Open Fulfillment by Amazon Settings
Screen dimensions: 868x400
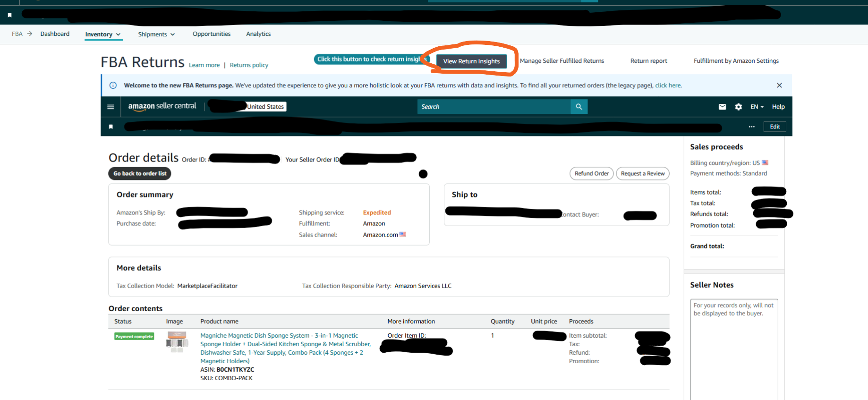736,61
